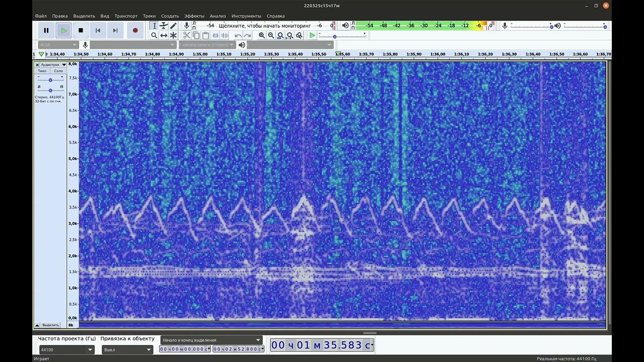644x362 pixels.
Task: Skip to the start of the project
Action: pos(98,31)
